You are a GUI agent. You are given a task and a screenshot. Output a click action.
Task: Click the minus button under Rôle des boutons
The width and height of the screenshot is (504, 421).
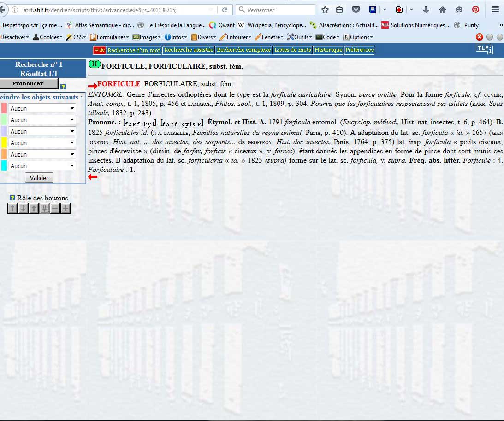click(55, 209)
